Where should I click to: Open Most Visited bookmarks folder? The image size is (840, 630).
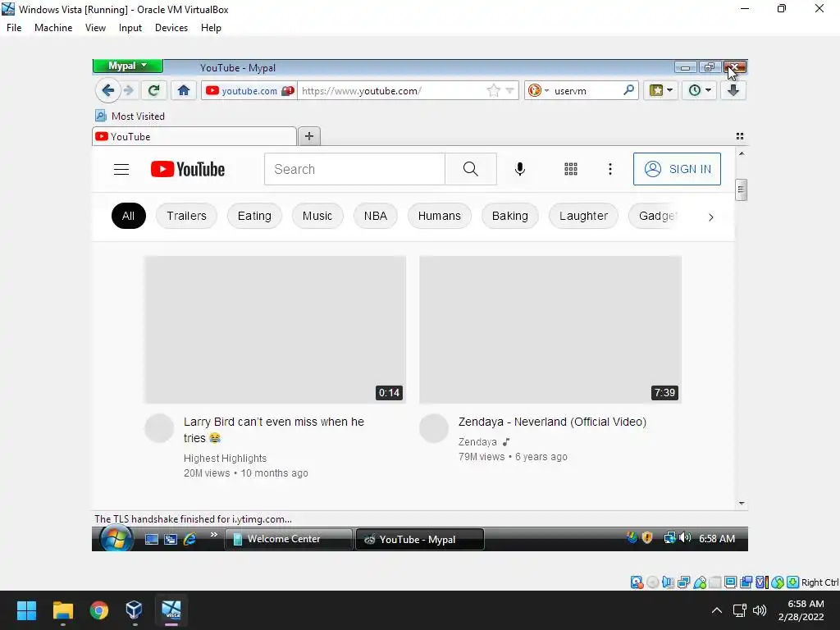click(x=130, y=116)
